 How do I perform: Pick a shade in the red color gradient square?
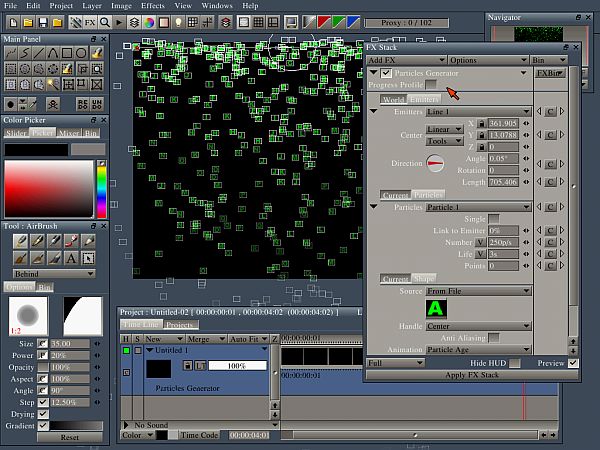(49, 189)
